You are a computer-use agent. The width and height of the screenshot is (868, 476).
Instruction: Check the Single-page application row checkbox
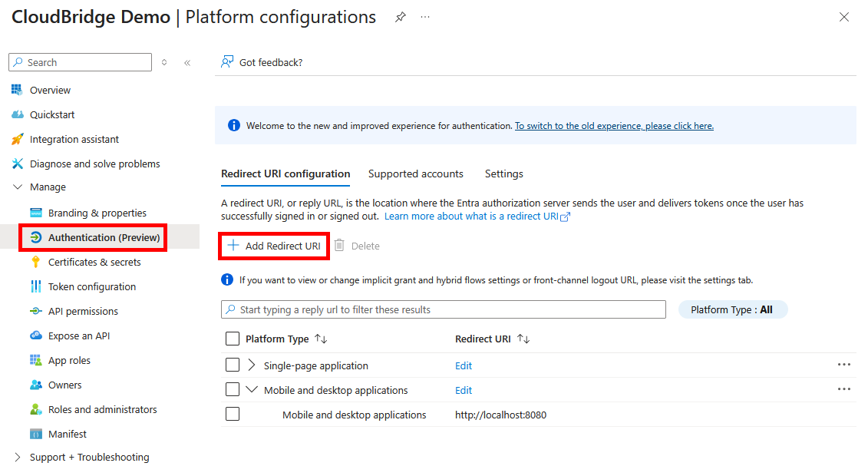[x=233, y=365]
